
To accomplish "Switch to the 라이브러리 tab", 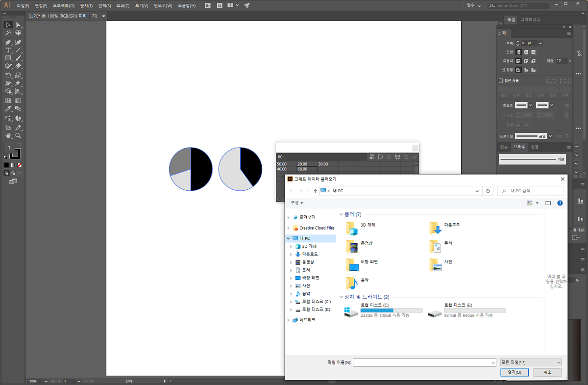I will tap(530, 20).
